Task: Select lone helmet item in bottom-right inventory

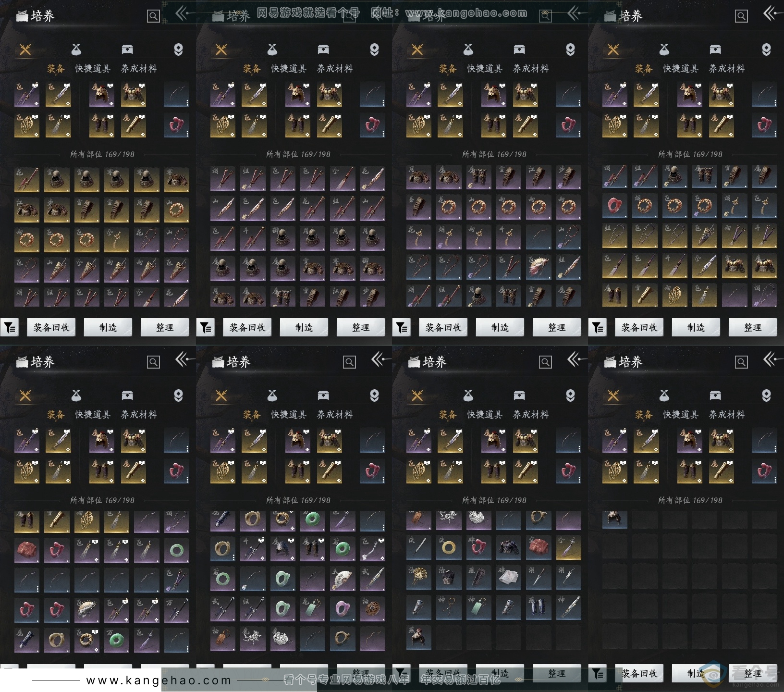Action: point(614,519)
